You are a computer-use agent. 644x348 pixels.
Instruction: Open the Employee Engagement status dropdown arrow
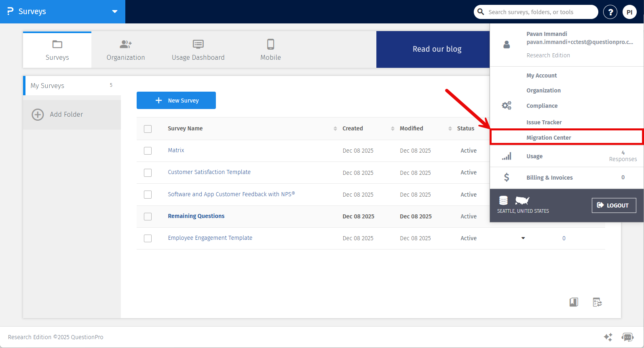coord(523,238)
